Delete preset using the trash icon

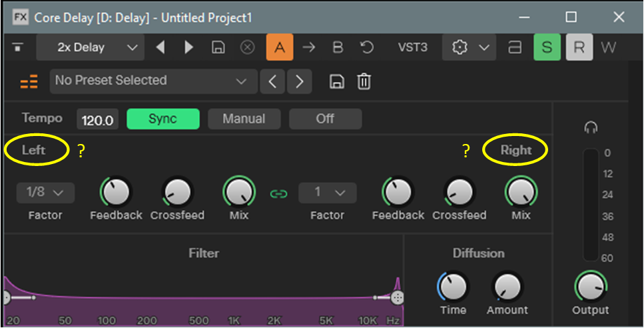coord(364,82)
